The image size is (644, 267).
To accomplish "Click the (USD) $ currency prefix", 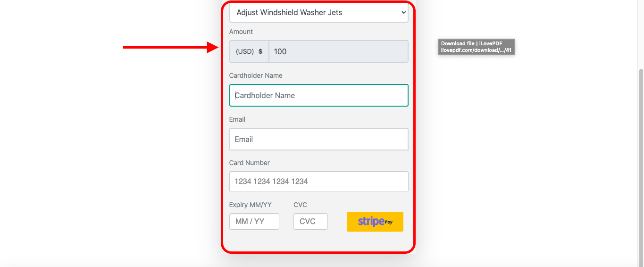I will pos(249,51).
